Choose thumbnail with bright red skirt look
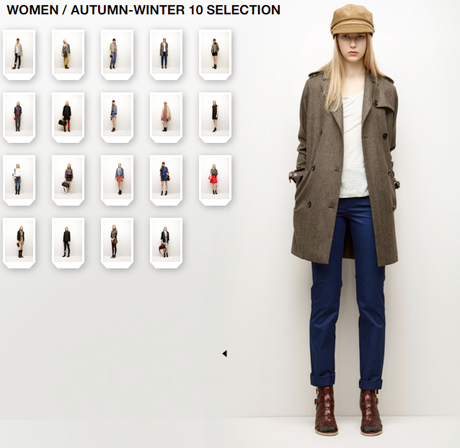Image resolution: width=460 pixels, height=448 pixels. click(x=215, y=180)
